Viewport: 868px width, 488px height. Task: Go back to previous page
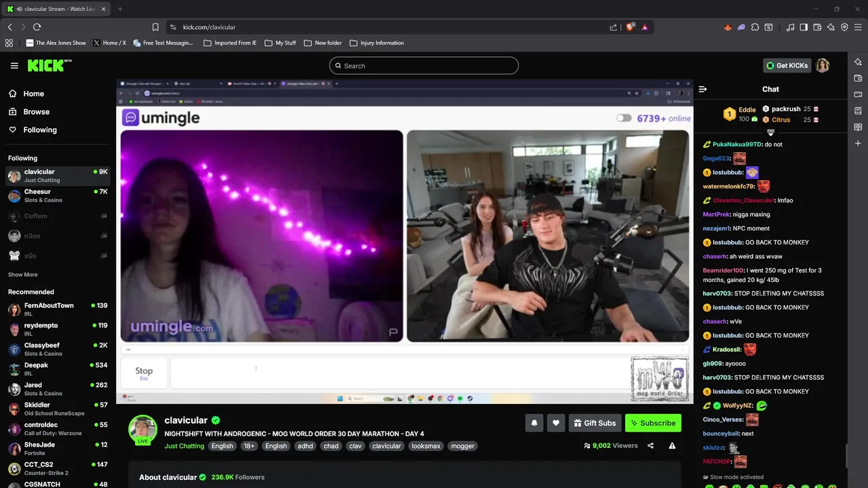click(x=9, y=27)
